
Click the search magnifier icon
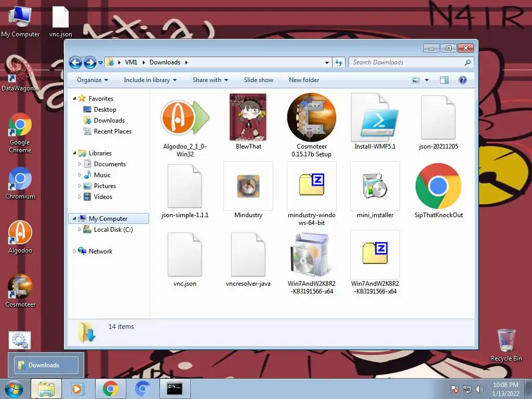[468, 62]
